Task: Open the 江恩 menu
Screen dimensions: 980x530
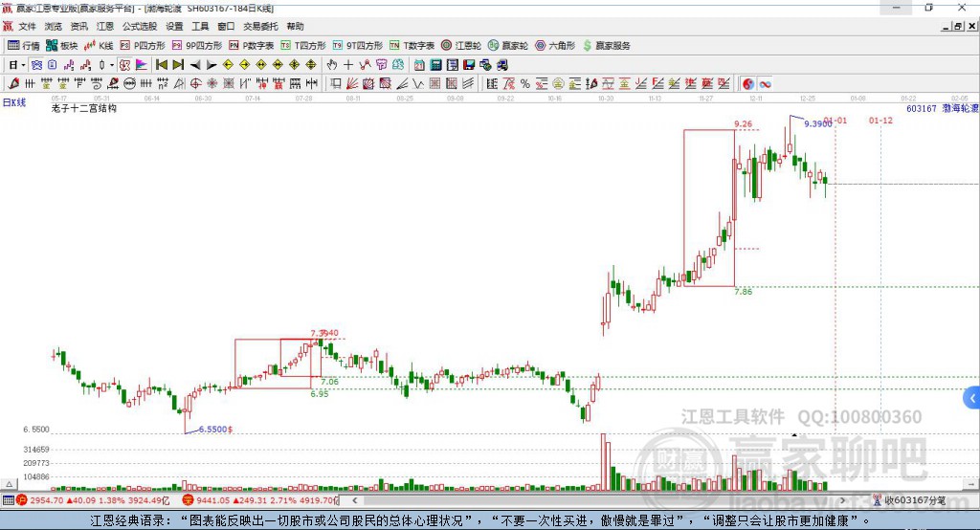Action: coord(105,26)
